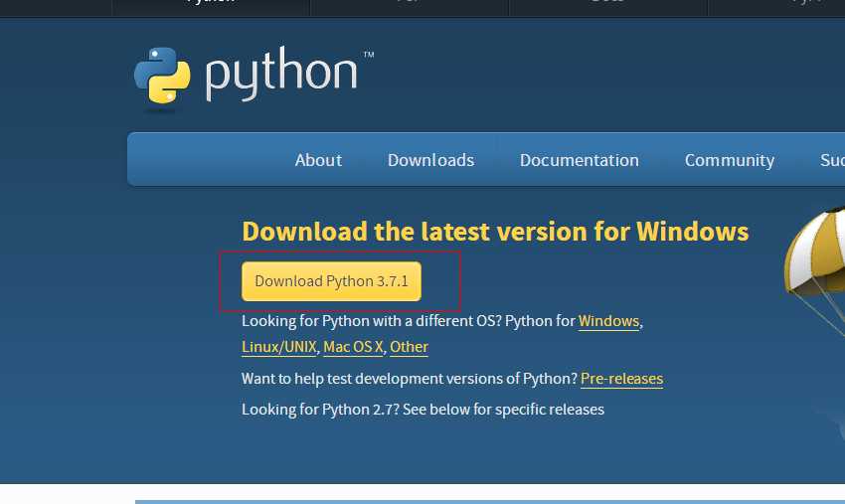The image size is (845, 504).
Task: Open the Documentation menu
Action: 579,160
